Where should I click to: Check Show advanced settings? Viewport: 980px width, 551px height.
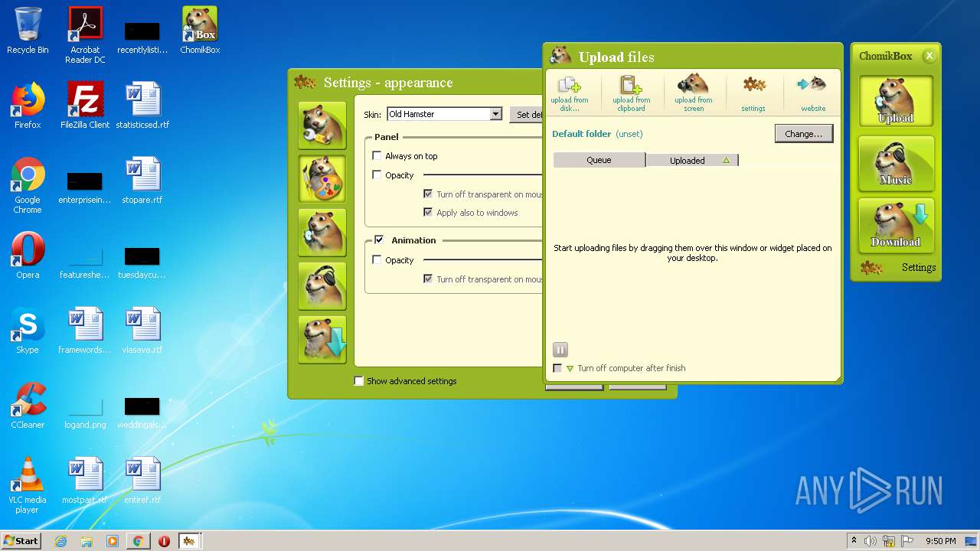[x=358, y=380]
